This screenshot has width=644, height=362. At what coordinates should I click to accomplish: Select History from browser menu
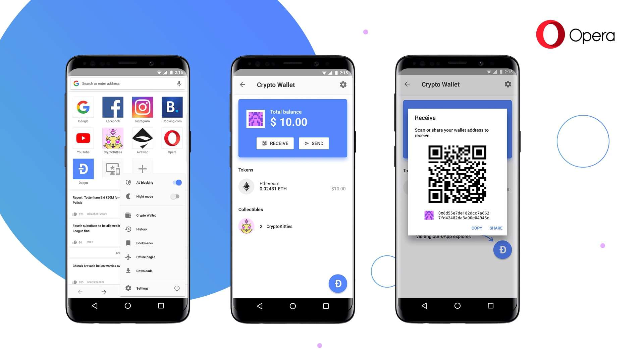[141, 229]
